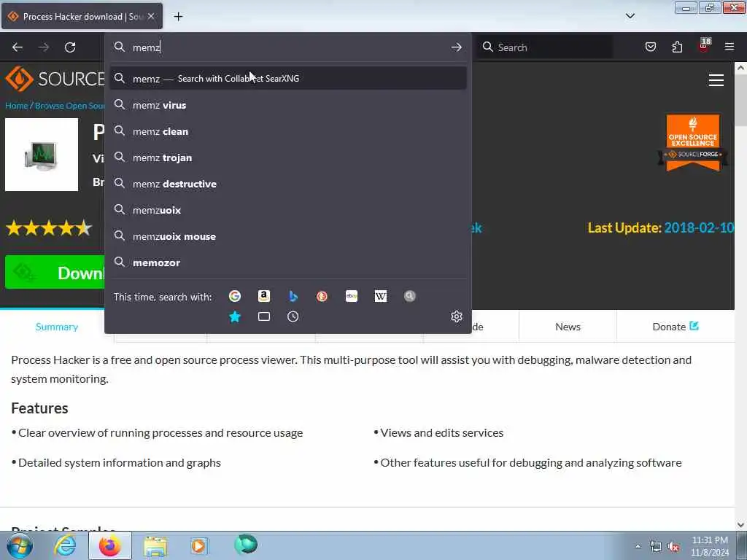
Task: Search this time with Wikipedia
Action: pyautogui.click(x=381, y=296)
